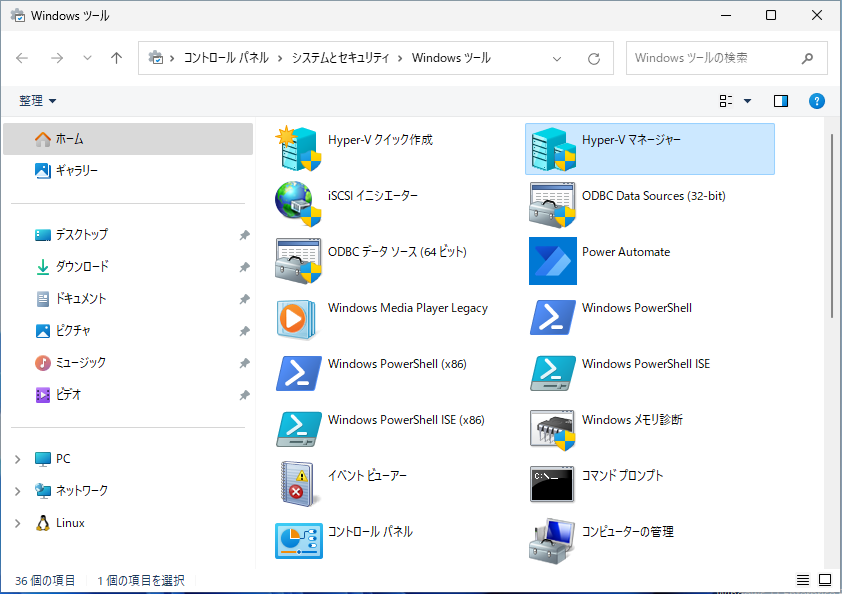Click the pin icon beside ダウンロード
The image size is (842, 594).
point(244,267)
